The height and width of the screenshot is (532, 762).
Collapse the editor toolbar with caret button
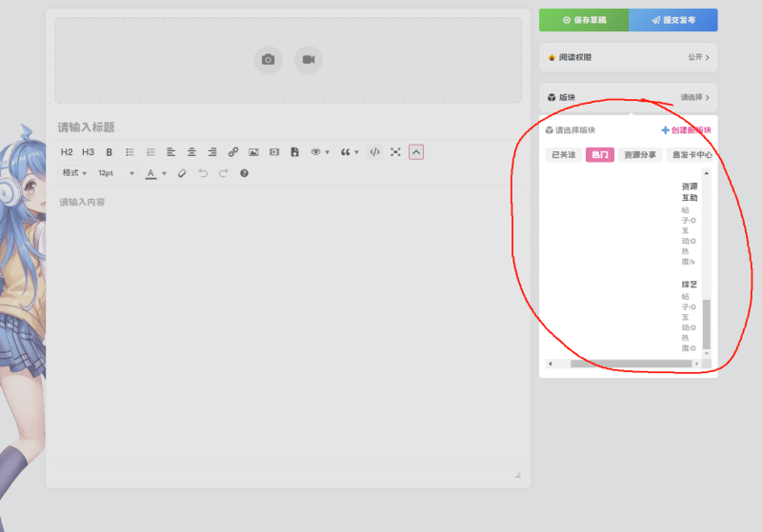point(416,152)
